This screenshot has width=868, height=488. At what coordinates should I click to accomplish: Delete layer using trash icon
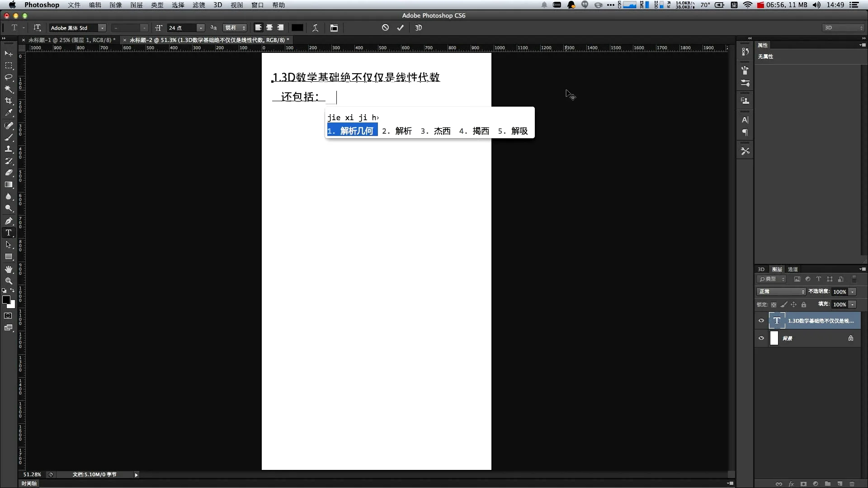coord(852,483)
